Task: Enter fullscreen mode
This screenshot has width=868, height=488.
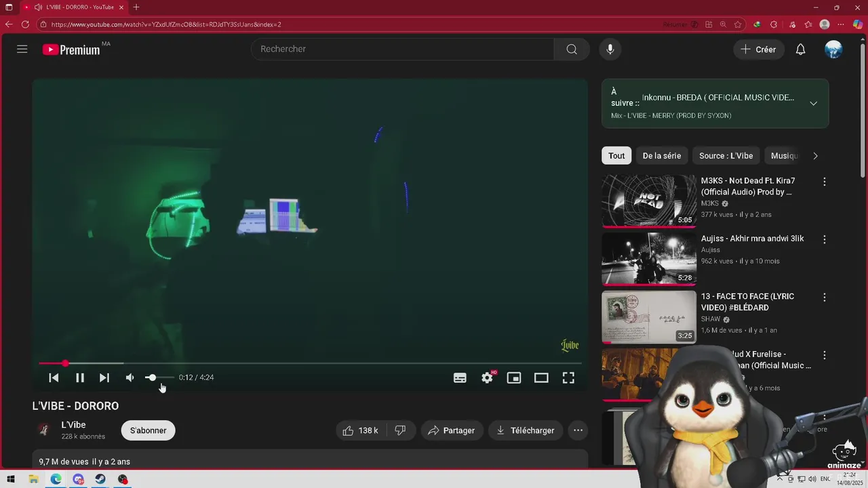Action: pyautogui.click(x=568, y=378)
